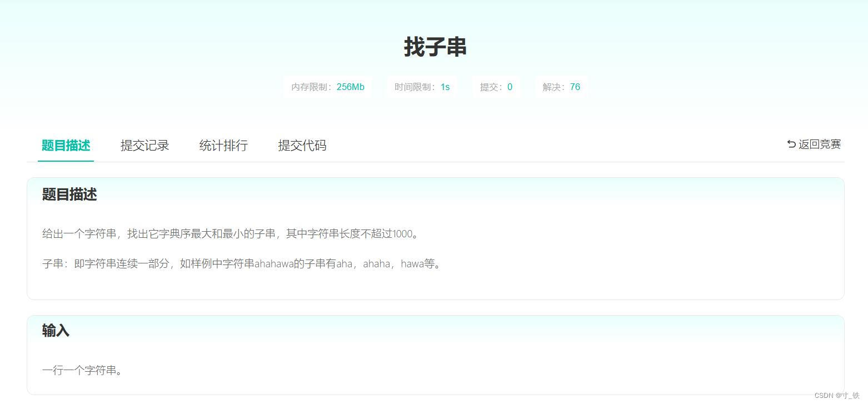868x404 pixels.
Task: Click the 内存限制 256Mb badge
Action: (327, 87)
